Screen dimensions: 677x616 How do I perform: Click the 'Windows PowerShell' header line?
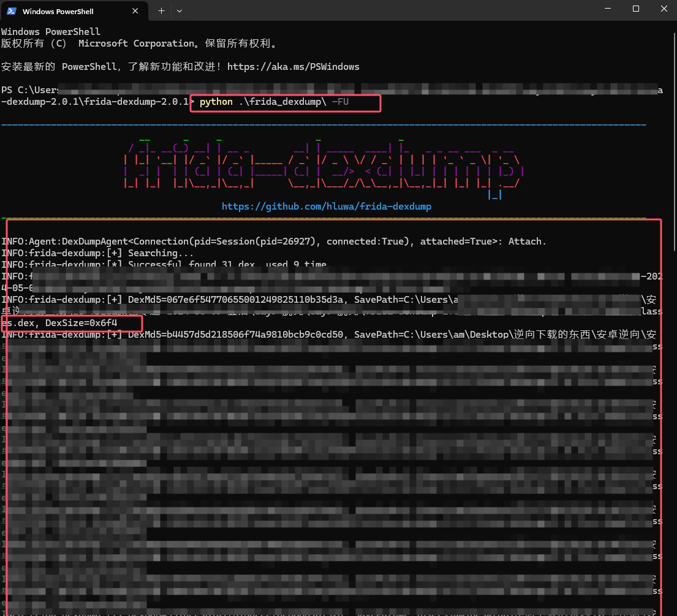[50, 31]
